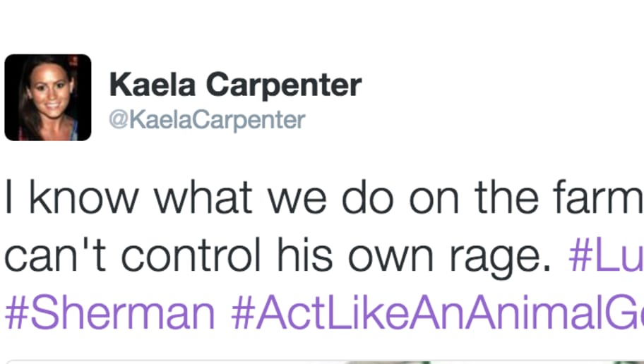Click the word 'his' in the tweet
This screenshot has width=644, height=364.
tap(304, 255)
